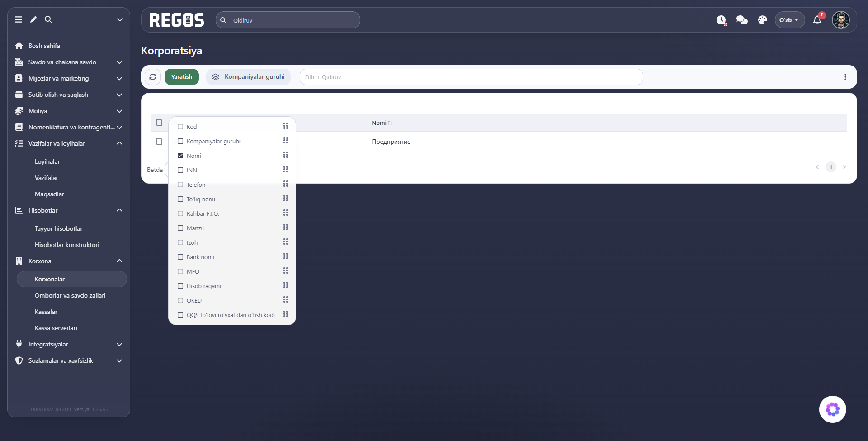Go to the next page arrow
Screen dimensions: 868x441
pyautogui.click(x=844, y=167)
